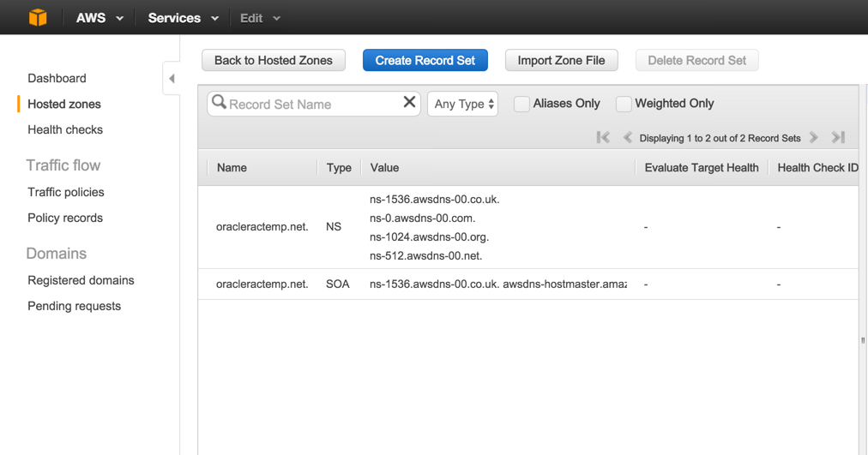868x455 pixels.
Task: Open the Edit dropdown in top bar
Action: [260, 18]
